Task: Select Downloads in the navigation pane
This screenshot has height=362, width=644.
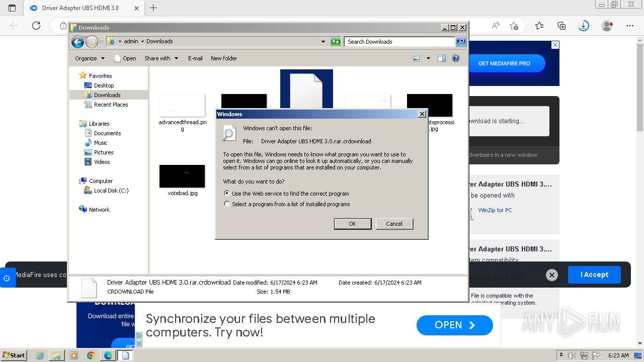Action: click(x=107, y=95)
